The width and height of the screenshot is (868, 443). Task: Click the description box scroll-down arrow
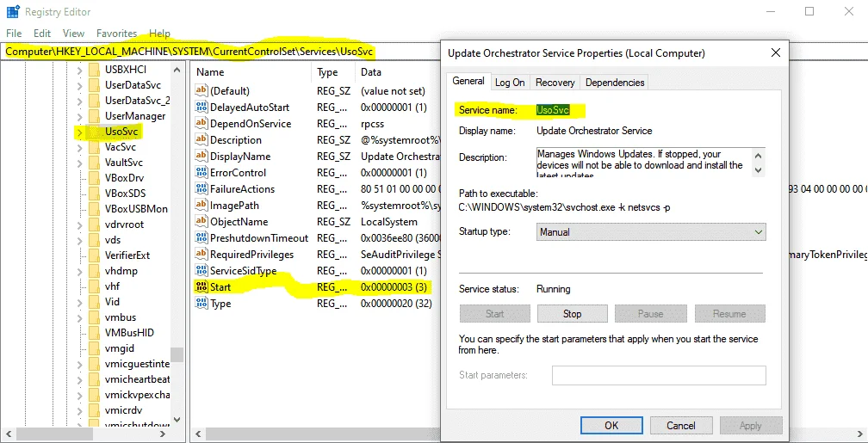759,170
